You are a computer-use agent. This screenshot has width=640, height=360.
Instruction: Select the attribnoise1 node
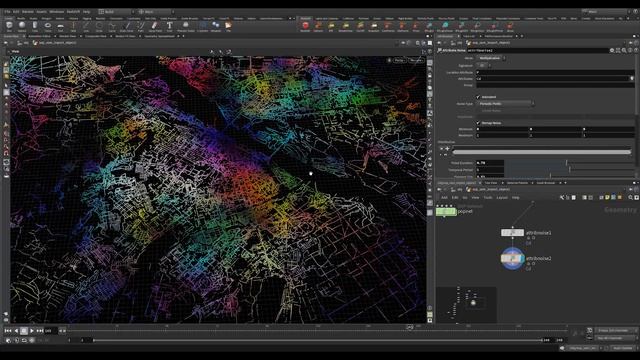point(512,233)
